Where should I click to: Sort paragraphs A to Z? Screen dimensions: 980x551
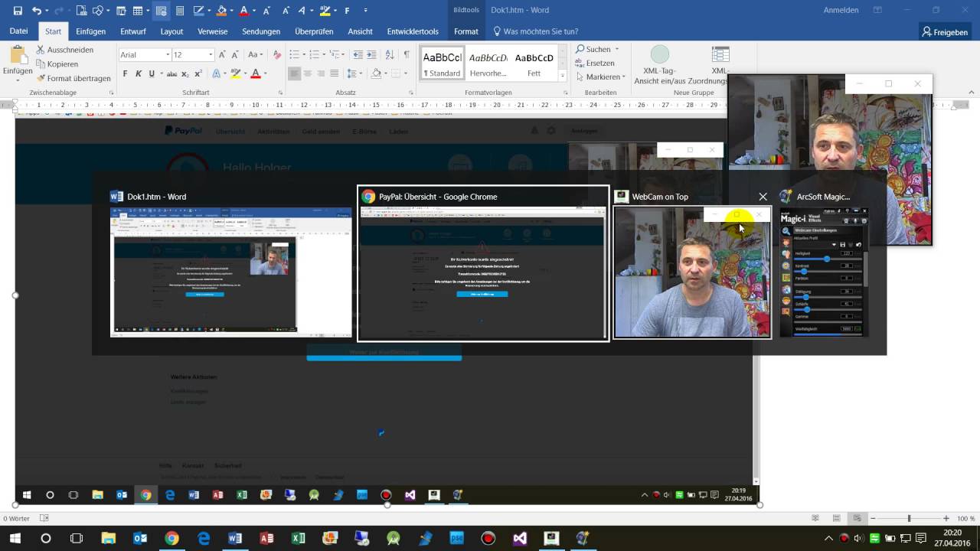click(389, 54)
